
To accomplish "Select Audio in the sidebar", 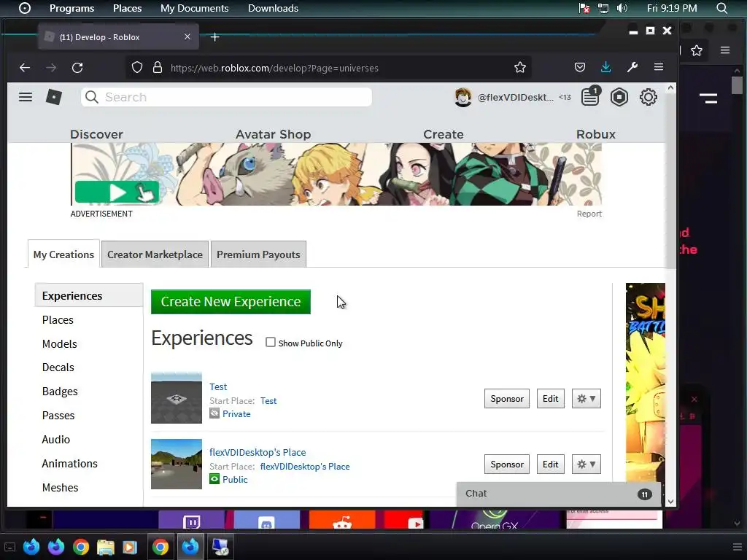I will 56,440.
